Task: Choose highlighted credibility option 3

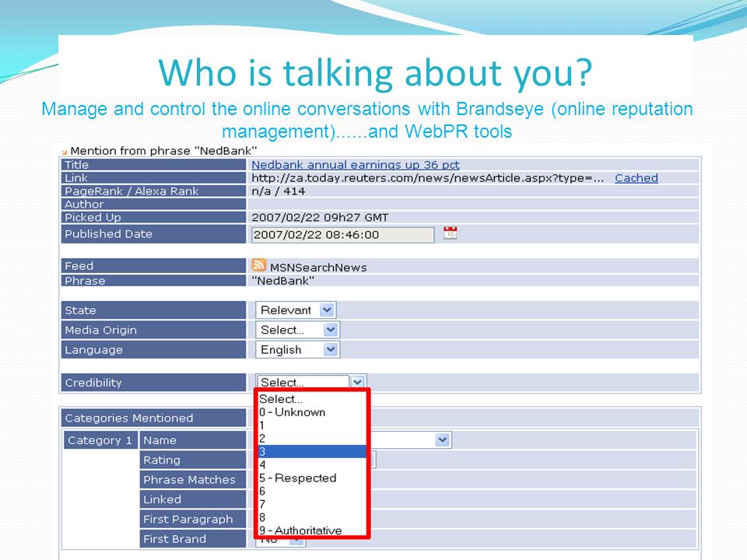Action: pos(312,451)
